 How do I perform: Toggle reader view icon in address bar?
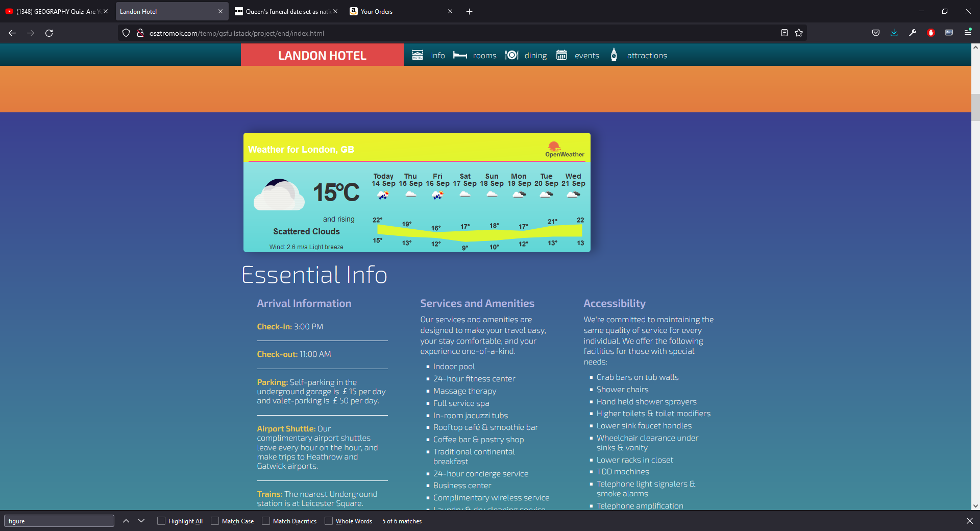[785, 33]
